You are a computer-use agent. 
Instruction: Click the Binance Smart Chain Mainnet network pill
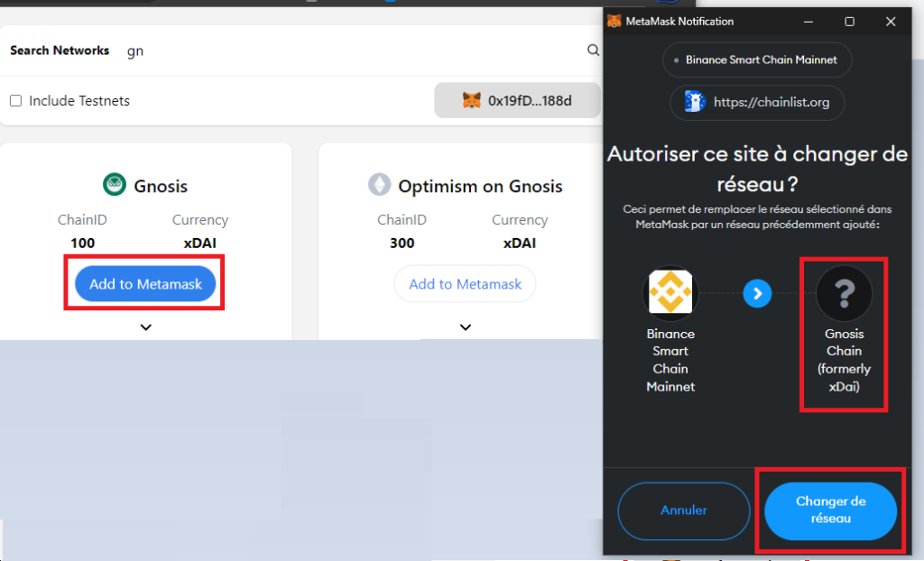pos(757,60)
